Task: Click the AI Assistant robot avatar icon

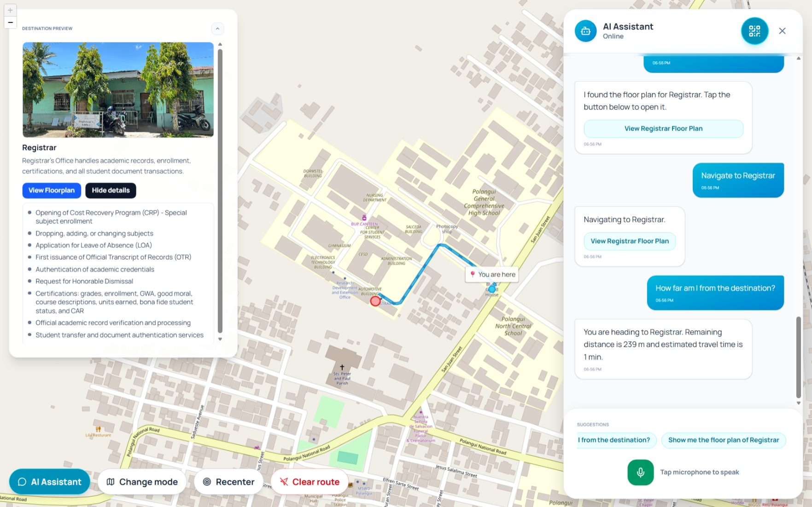Action: 585,31
